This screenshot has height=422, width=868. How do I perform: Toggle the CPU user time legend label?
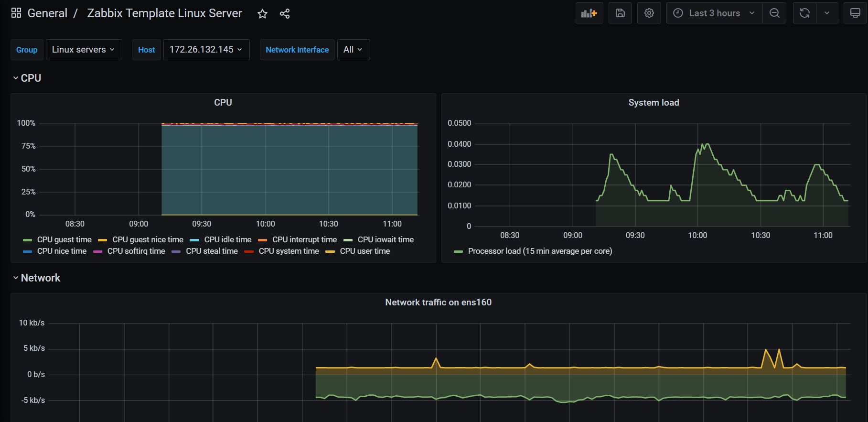point(364,251)
